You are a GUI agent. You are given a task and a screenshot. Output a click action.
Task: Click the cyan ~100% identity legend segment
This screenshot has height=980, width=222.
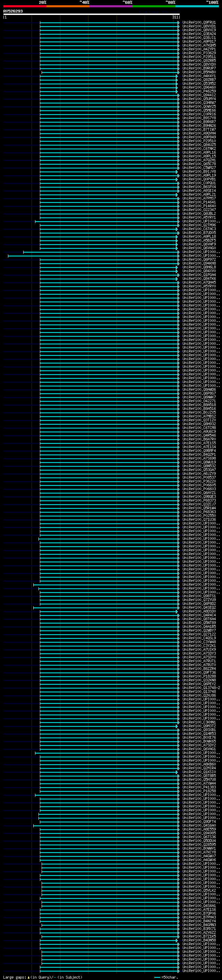pyautogui.click(x=197, y=6)
